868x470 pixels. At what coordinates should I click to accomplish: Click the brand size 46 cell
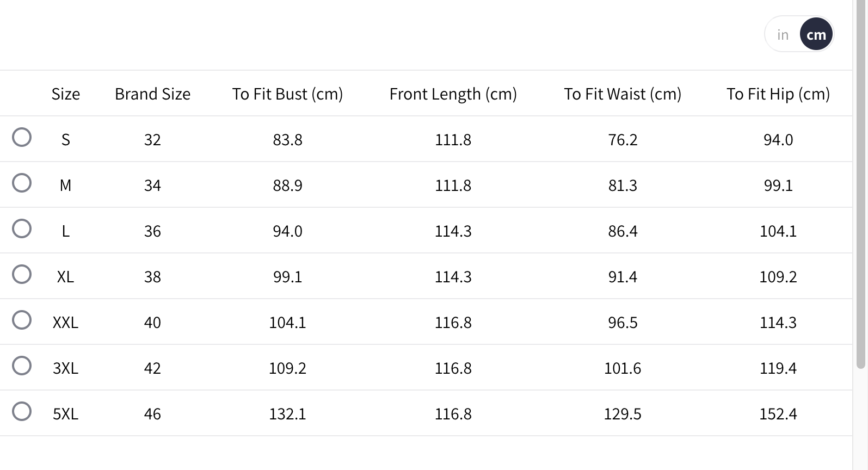[152, 414]
